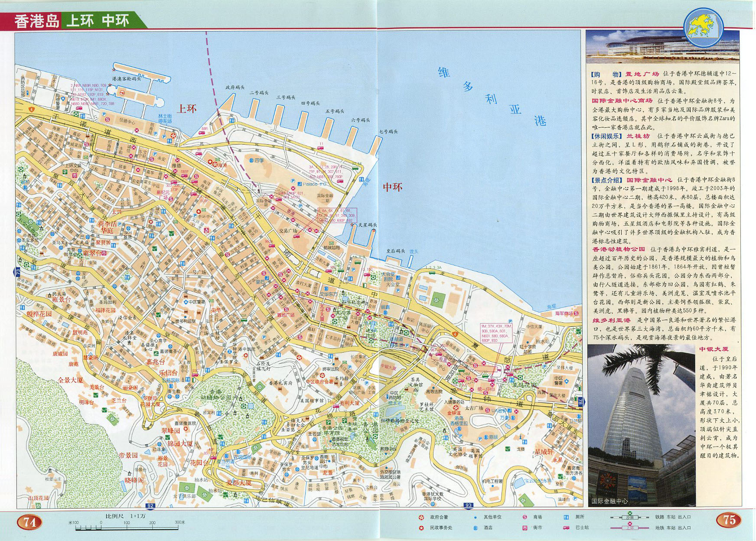Click the 厕所 toilet legend icon
Viewport: 756px width, 541px height.
click(566, 517)
